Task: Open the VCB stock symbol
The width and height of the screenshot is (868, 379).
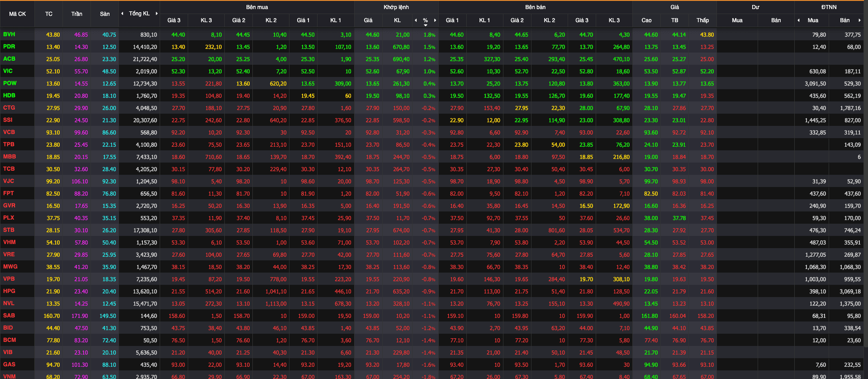Action: point(9,132)
